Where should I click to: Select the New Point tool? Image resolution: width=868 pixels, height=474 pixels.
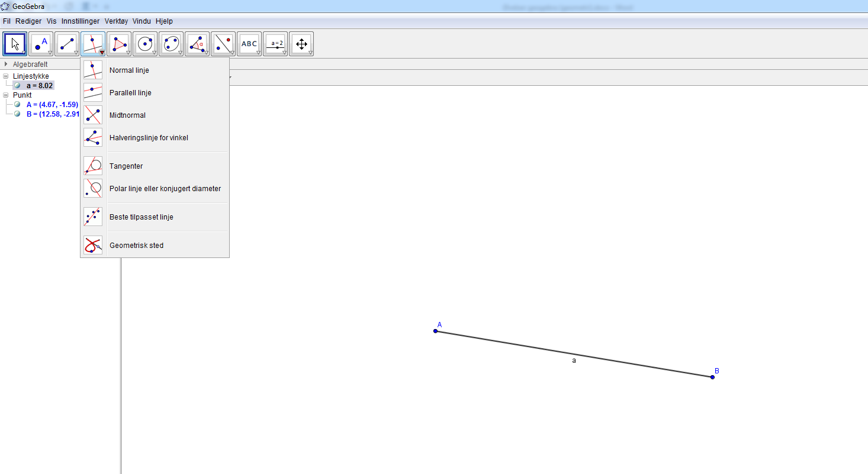click(41, 44)
